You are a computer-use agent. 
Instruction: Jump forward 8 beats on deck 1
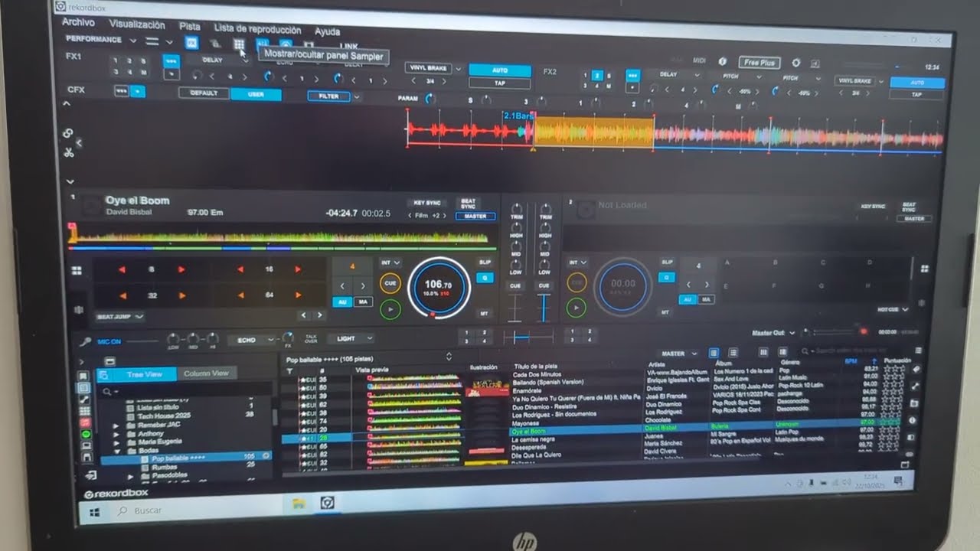tap(181, 269)
